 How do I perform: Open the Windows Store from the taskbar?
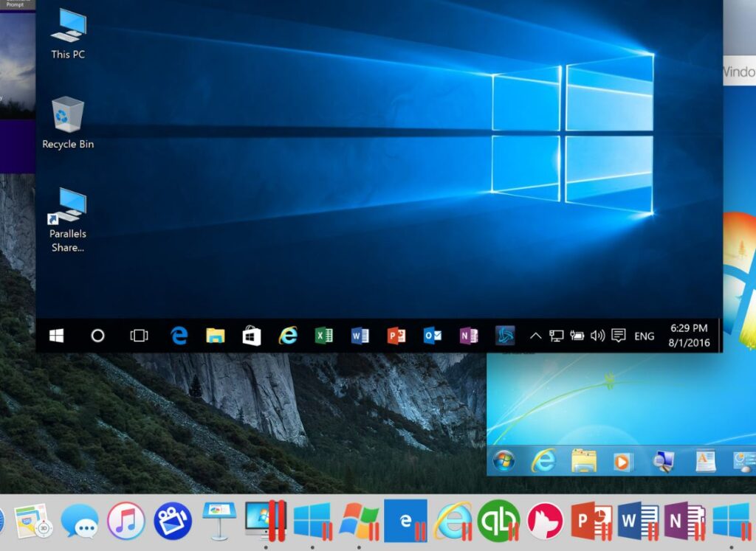point(252,336)
